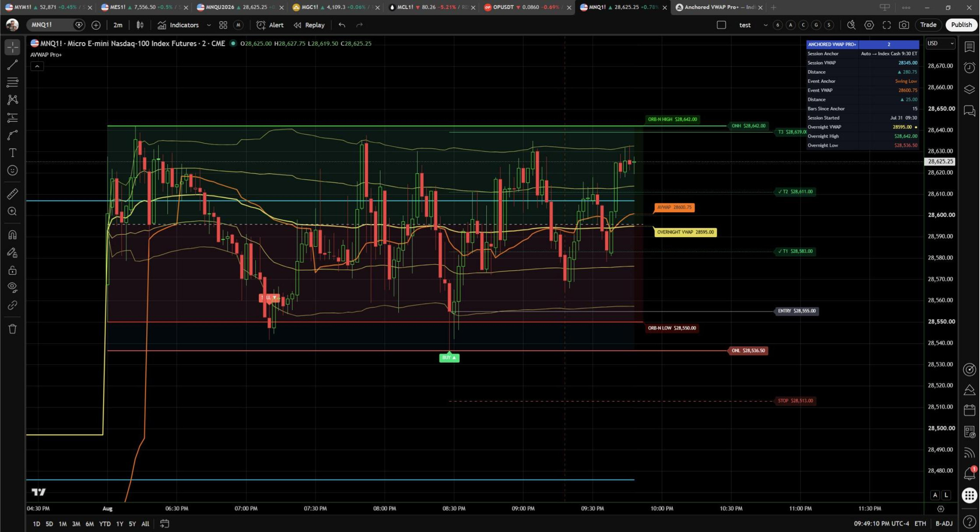Toggle ETH extended trading hours session
The width and height of the screenshot is (980, 532).
920,523
